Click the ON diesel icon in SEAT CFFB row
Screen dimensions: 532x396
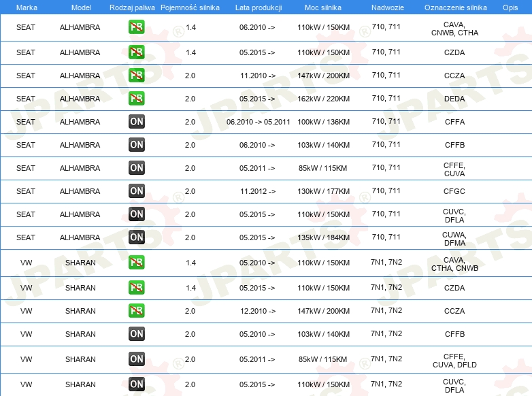click(137, 144)
